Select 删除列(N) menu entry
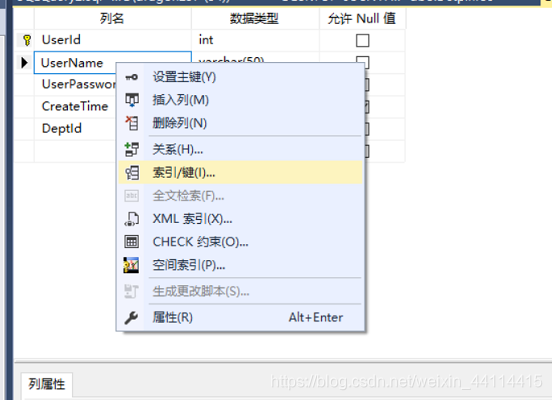 point(240,123)
